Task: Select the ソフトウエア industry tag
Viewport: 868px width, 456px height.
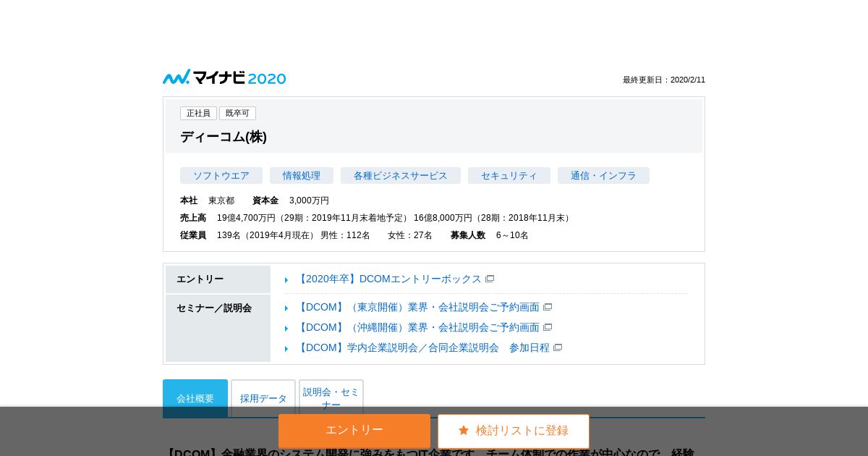Action: pyautogui.click(x=221, y=176)
